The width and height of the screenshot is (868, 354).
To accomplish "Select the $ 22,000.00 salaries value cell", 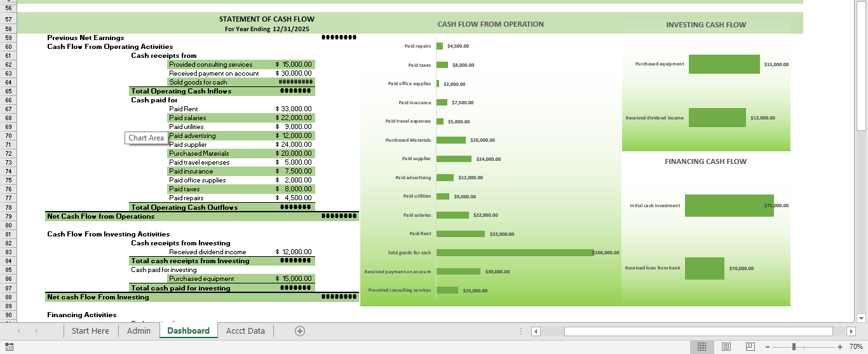I will point(293,118).
